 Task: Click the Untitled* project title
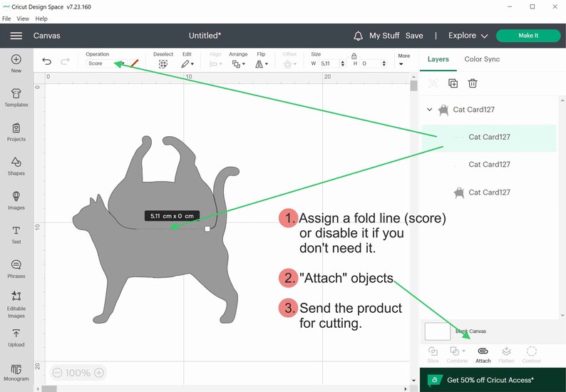pos(205,36)
